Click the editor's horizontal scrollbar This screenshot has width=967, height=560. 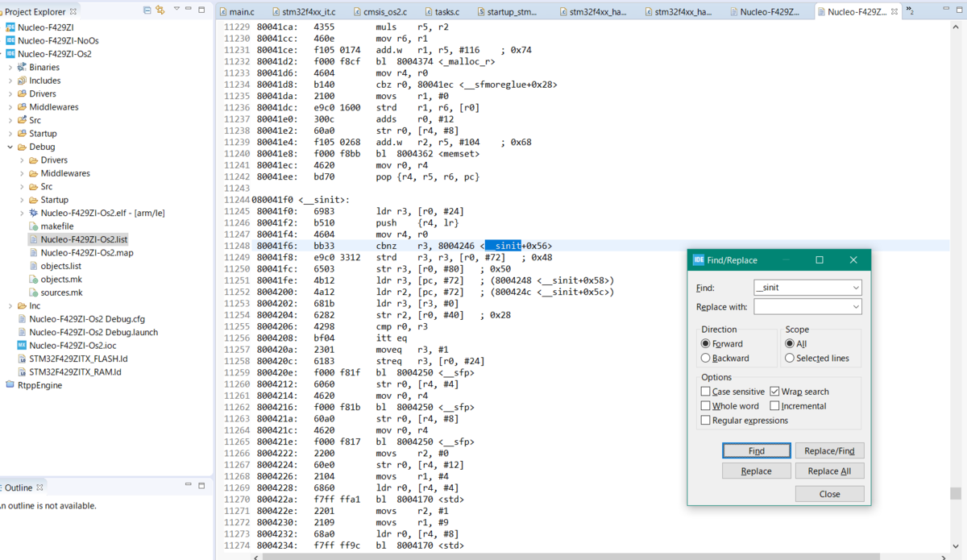click(564, 557)
